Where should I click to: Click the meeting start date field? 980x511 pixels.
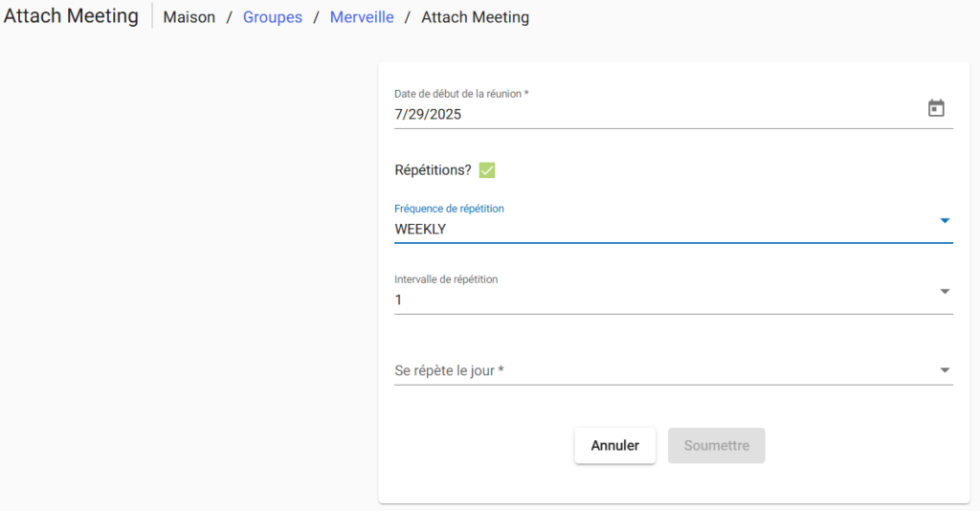pyautogui.click(x=651, y=114)
